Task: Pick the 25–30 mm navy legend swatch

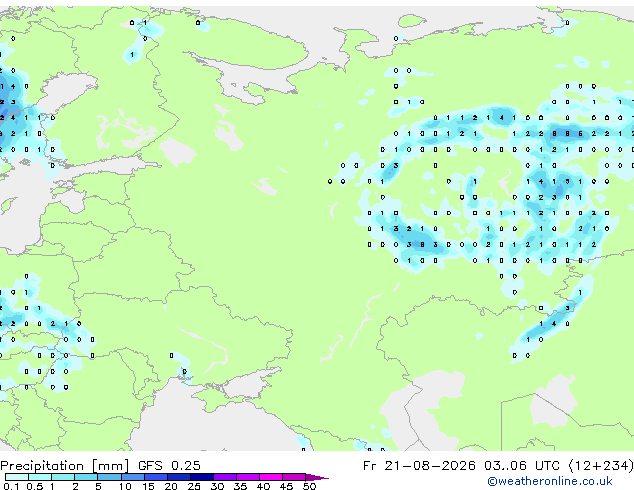Action: coord(202,477)
